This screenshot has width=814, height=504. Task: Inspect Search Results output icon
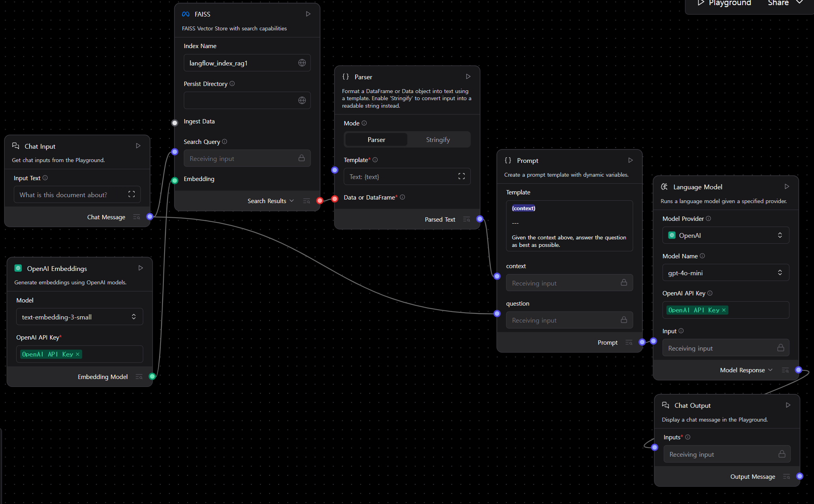click(x=307, y=201)
